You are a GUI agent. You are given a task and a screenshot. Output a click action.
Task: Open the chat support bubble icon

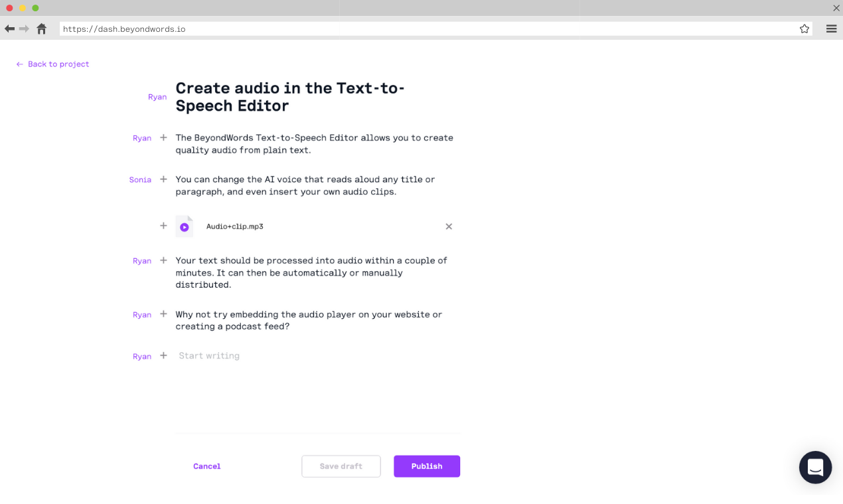pyautogui.click(x=816, y=467)
